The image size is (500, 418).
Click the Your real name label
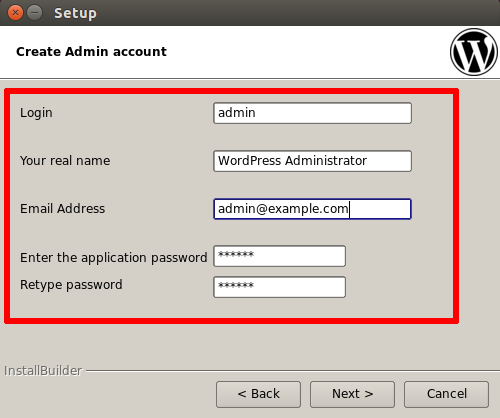65,161
